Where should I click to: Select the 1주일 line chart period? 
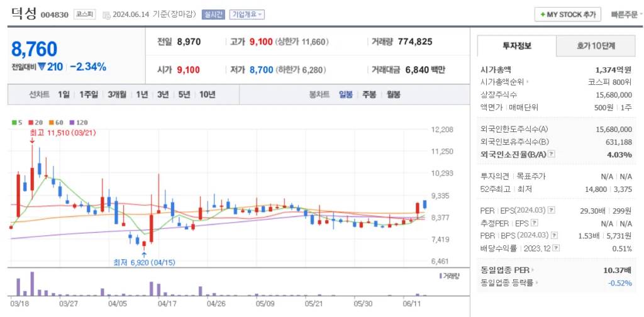[x=88, y=94]
